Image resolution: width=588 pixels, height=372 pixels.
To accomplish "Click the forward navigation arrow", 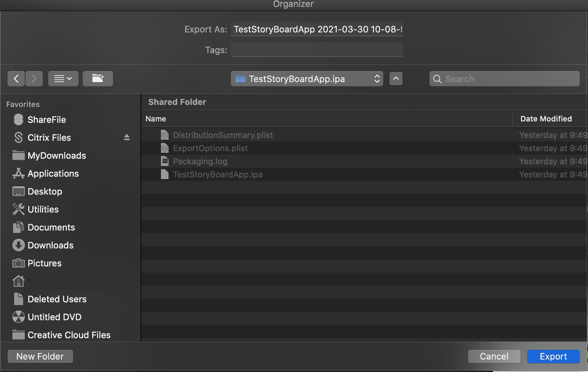I will point(34,79).
